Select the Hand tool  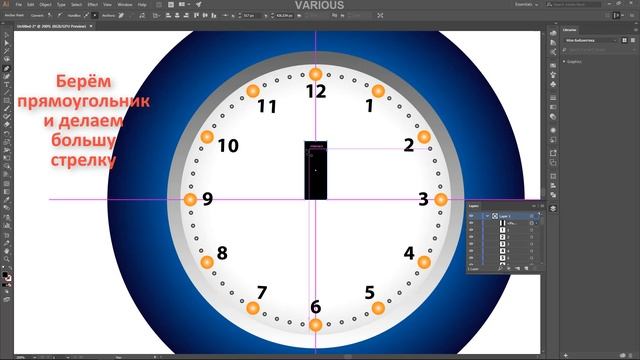tap(7, 251)
